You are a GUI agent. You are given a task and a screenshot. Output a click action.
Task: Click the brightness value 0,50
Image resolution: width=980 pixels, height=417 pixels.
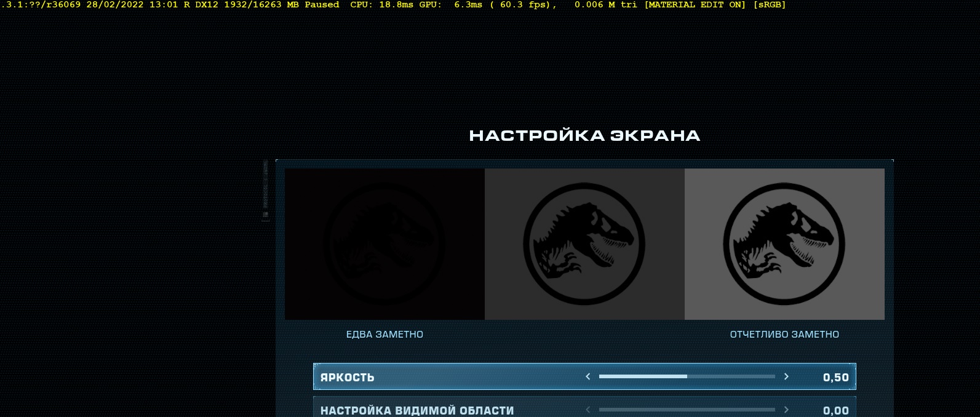836,377
